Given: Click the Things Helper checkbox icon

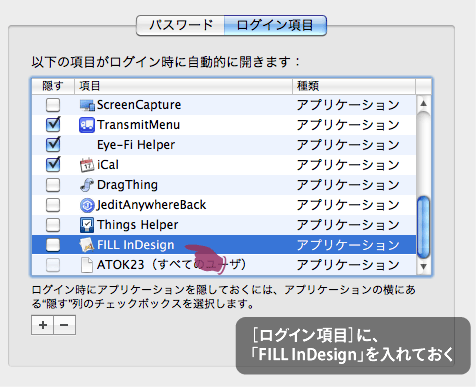Looking at the screenshot, I should pos(87,225).
